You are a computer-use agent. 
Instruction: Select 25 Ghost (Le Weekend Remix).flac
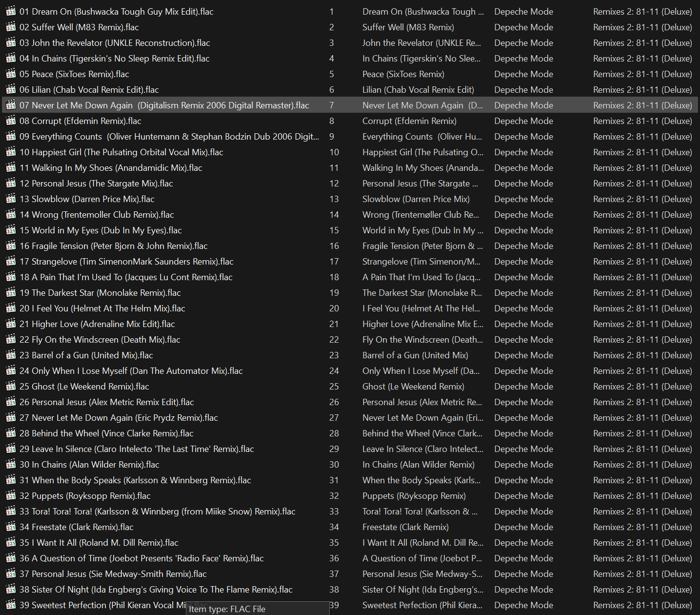pos(84,387)
